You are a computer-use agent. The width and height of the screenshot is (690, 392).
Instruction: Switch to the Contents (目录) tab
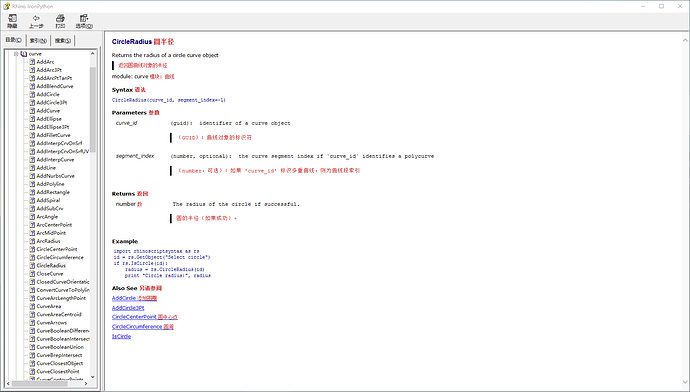(x=14, y=40)
